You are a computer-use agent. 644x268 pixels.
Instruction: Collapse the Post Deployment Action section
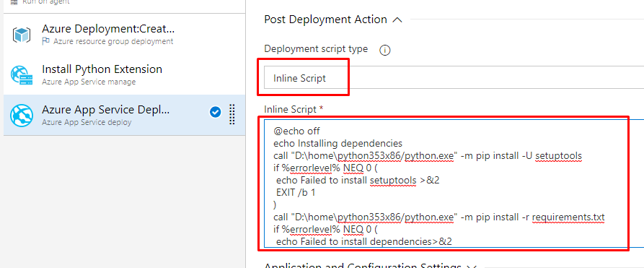[397, 20]
